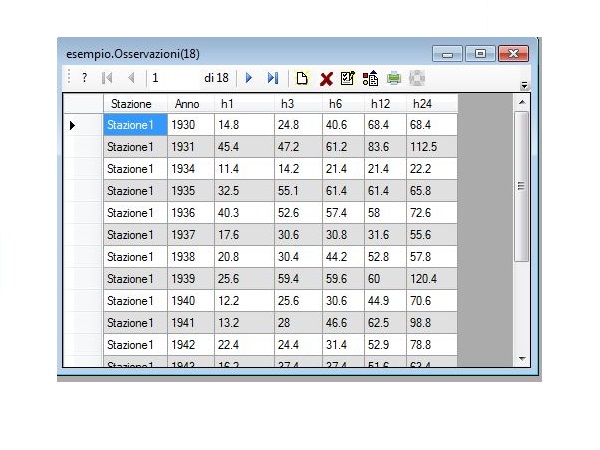Click the toolbar grip handle
The width and height of the screenshot is (600, 450).
[x=69, y=77]
